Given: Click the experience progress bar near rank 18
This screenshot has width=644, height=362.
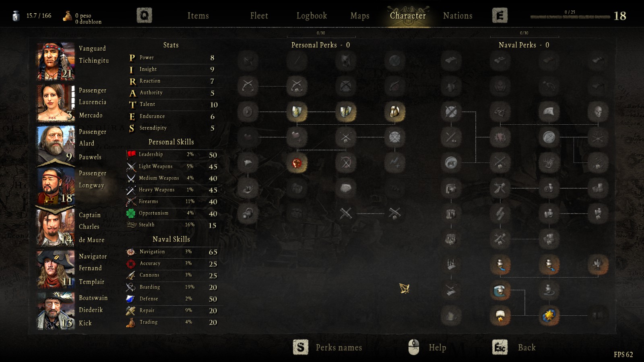Looking at the screenshot, I should pos(570,17).
